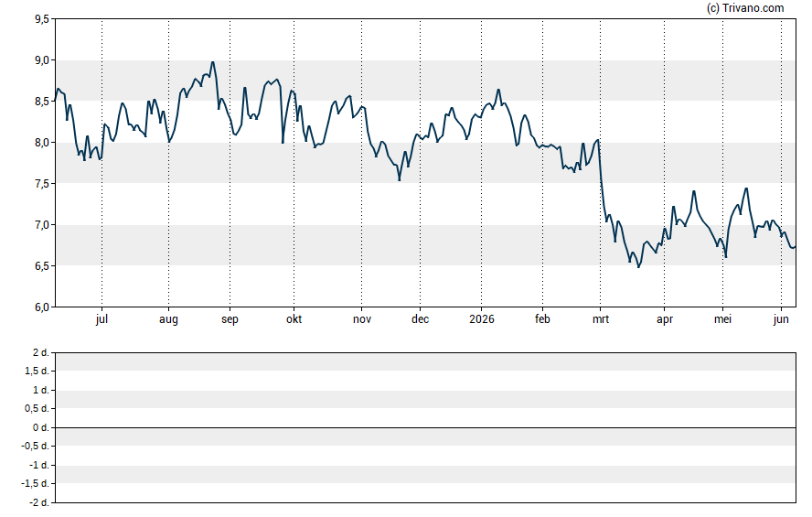This screenshot has height=517, width=812.
Task: Click the 'aug' month label
Action: (x=168, y=319)
